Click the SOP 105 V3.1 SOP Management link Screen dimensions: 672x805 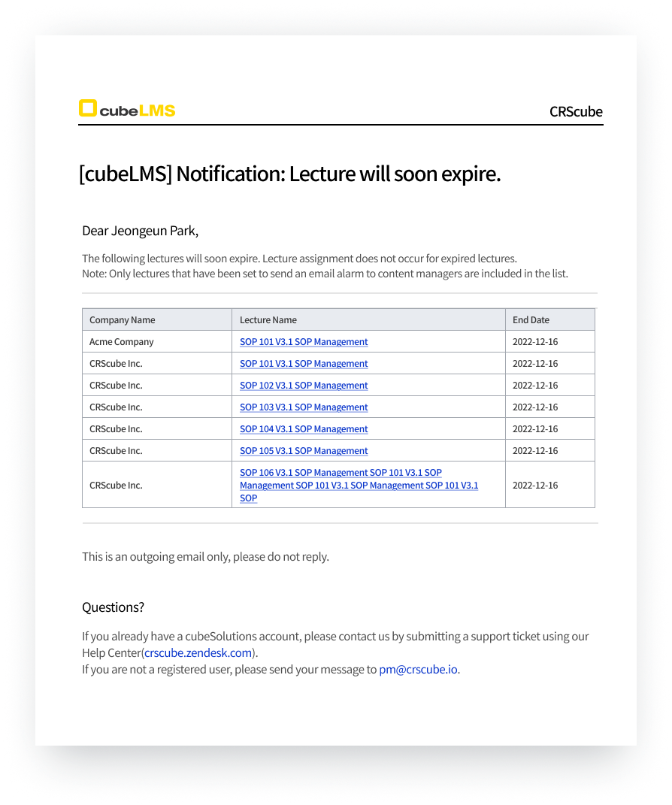(304, 451)
